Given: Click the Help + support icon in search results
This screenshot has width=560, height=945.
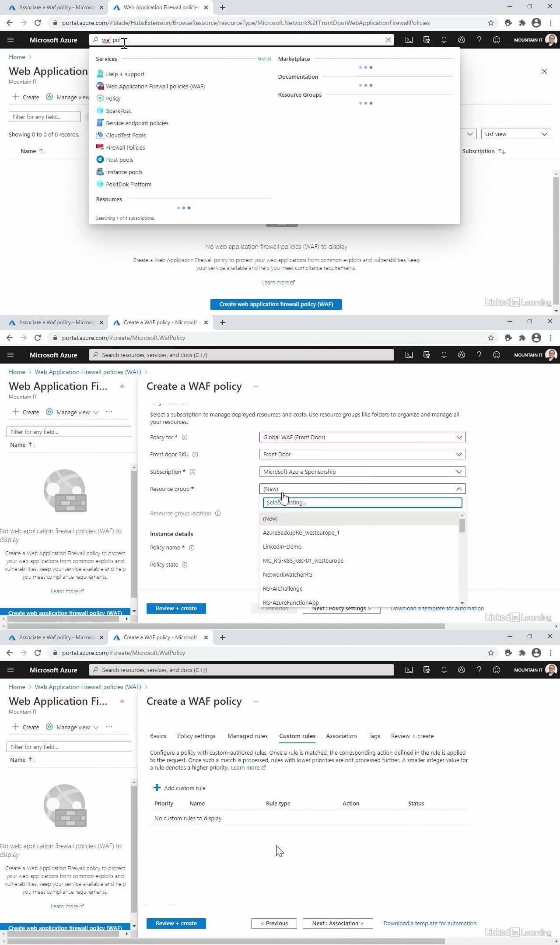Looking at the screenshot, I should tap(100, 74).
